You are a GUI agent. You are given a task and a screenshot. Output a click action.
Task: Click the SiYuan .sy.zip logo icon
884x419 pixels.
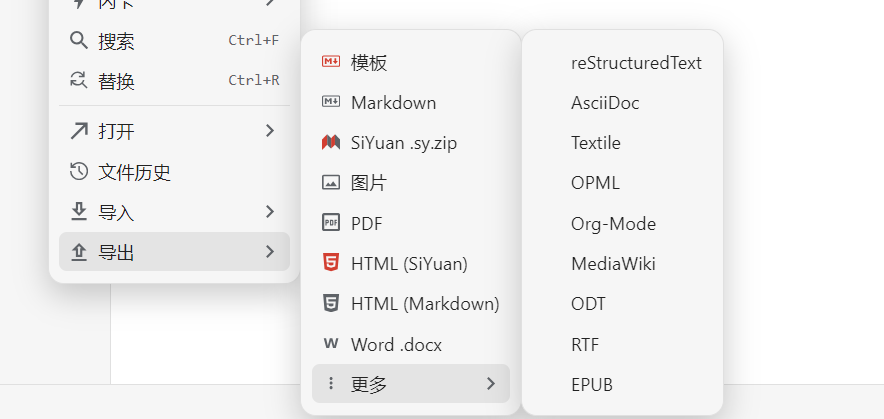tap(331, 143)
